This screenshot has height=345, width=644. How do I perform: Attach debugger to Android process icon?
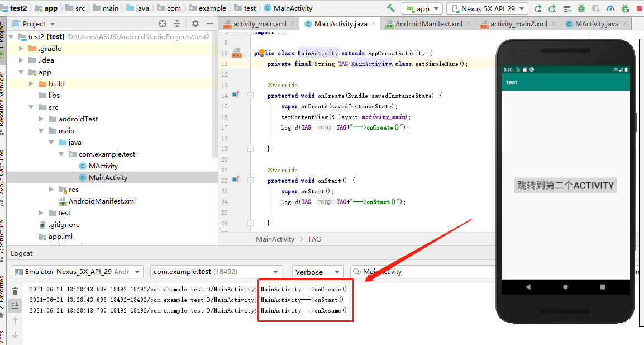click(625, 8)
